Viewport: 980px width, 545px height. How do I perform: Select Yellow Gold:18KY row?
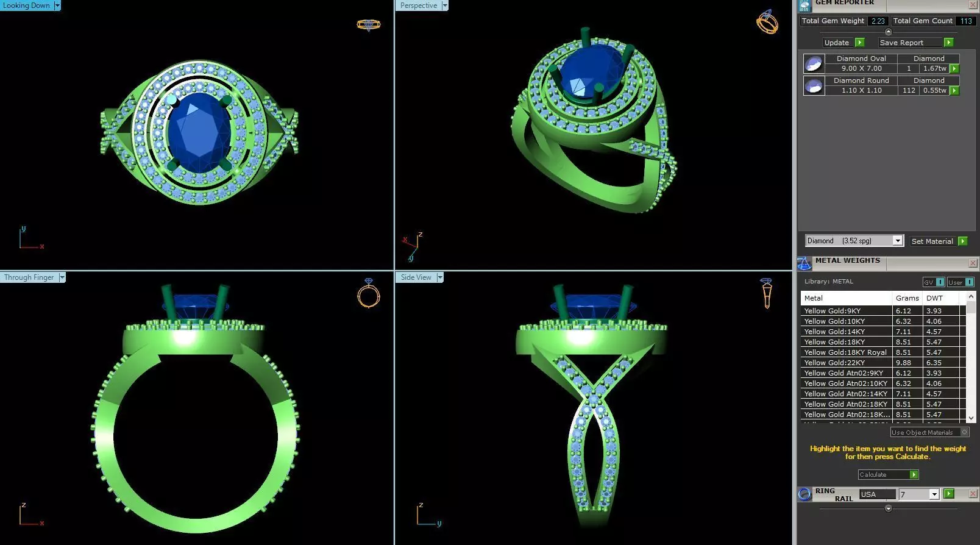click(x=883, y=342)
